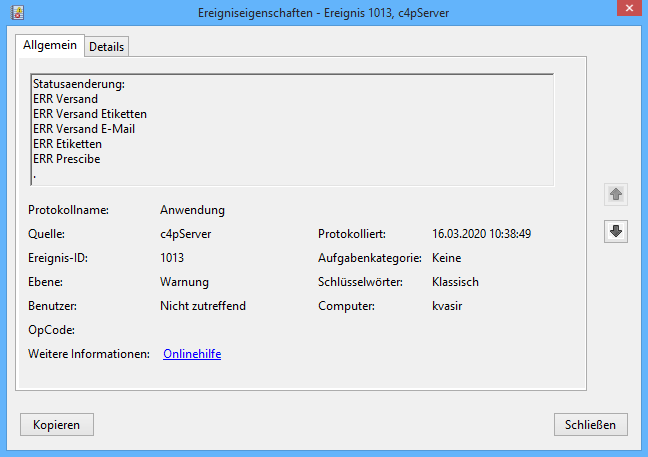The height and width of the screenshot is (457, 648).
Task: Click the Quelle value c4pServer
Action: tap(185, 234)
